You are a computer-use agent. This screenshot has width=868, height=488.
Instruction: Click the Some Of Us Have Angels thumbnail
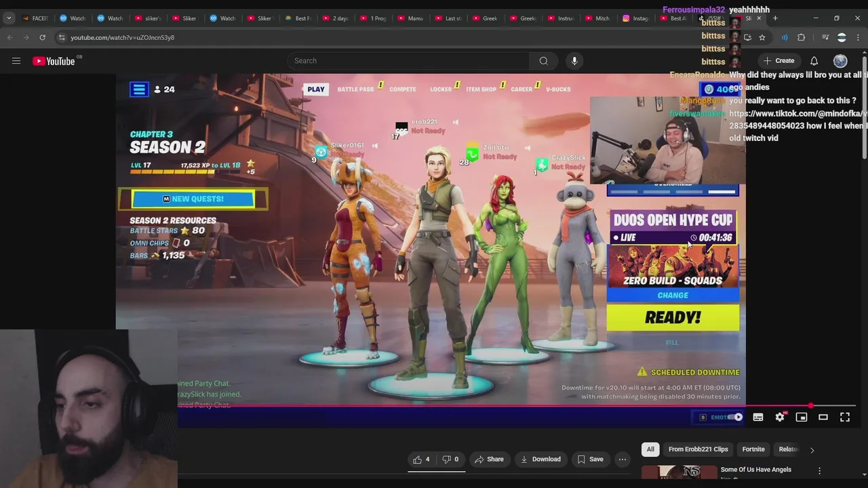(x=679, y=472)
